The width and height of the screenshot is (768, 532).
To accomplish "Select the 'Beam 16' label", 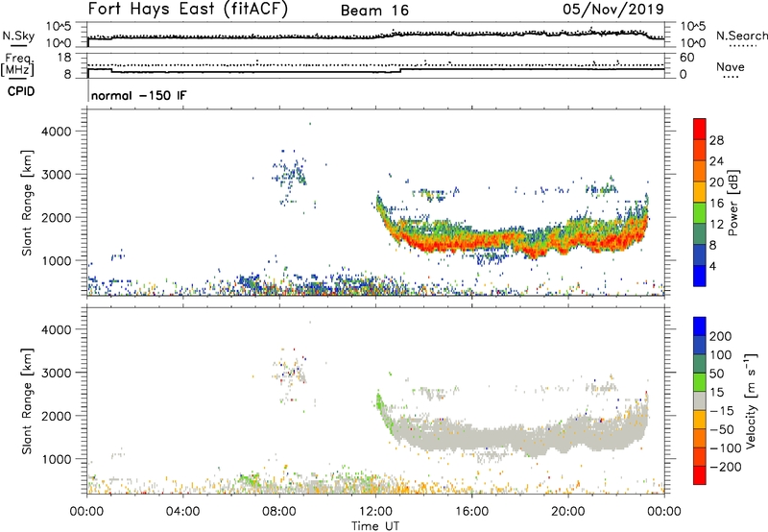I will 374,11.
